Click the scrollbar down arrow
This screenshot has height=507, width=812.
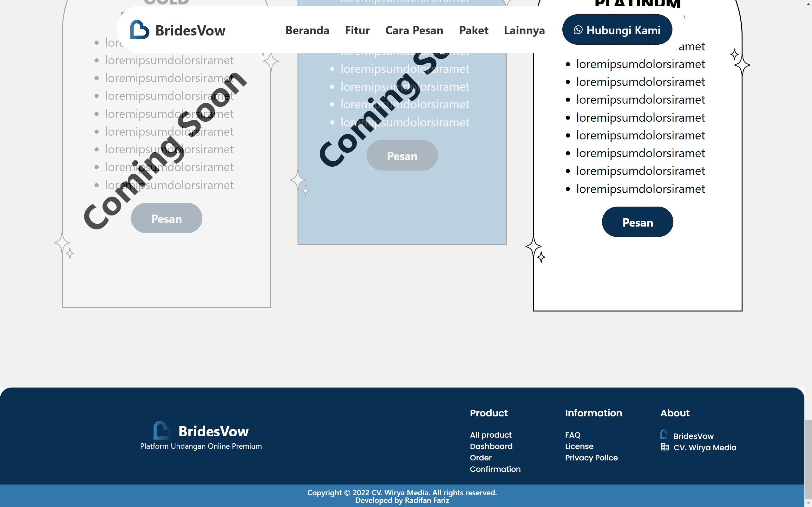[808, 503]
